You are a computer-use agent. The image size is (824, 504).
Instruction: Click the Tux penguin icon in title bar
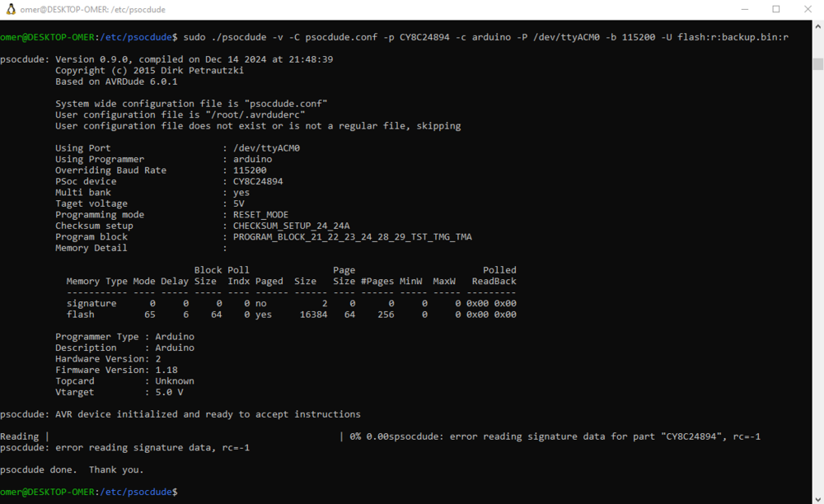[12, 9]
